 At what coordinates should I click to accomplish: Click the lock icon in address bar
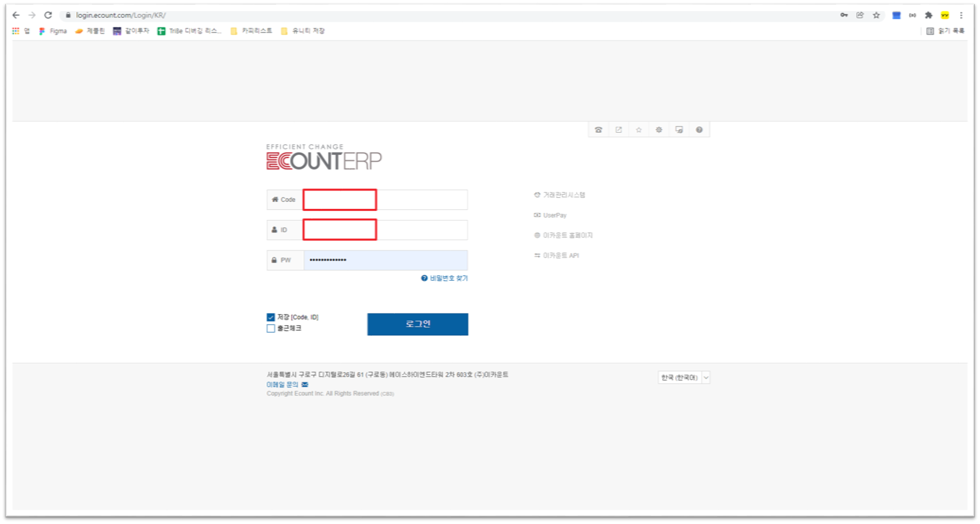(68, 15)
